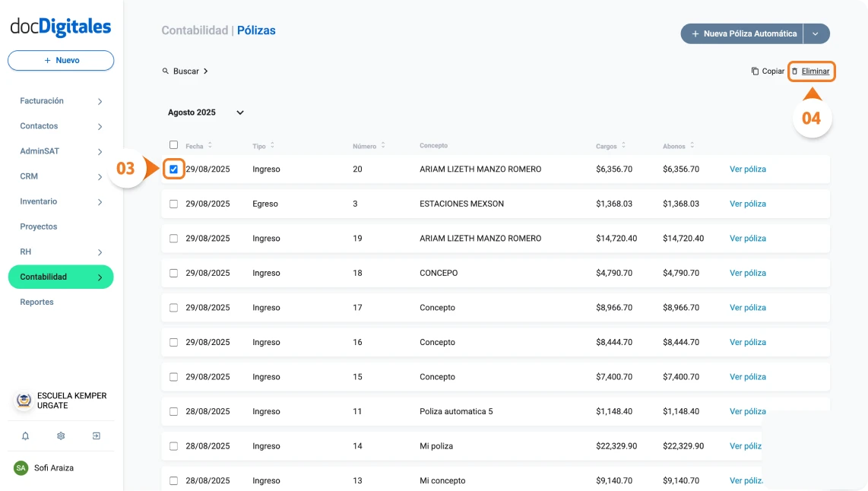The height and width of the screenshot is (491, 868).
Task: Open settings via the gear icon
Action: pyautogui.click(x=61, y=436)
